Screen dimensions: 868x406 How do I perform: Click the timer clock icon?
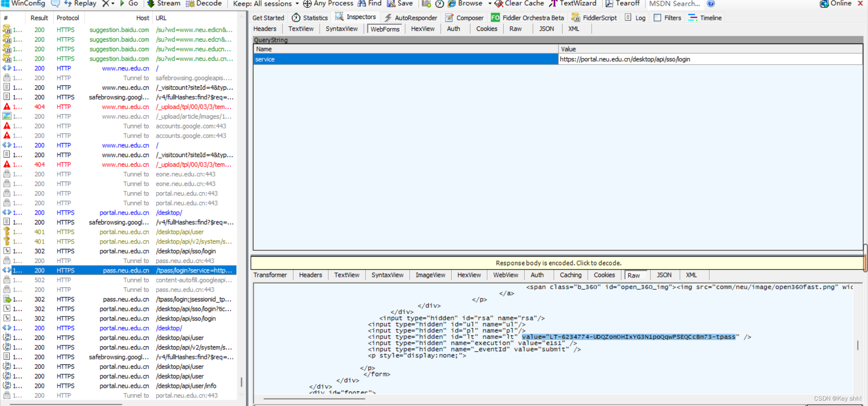click(x=439, y=4)
